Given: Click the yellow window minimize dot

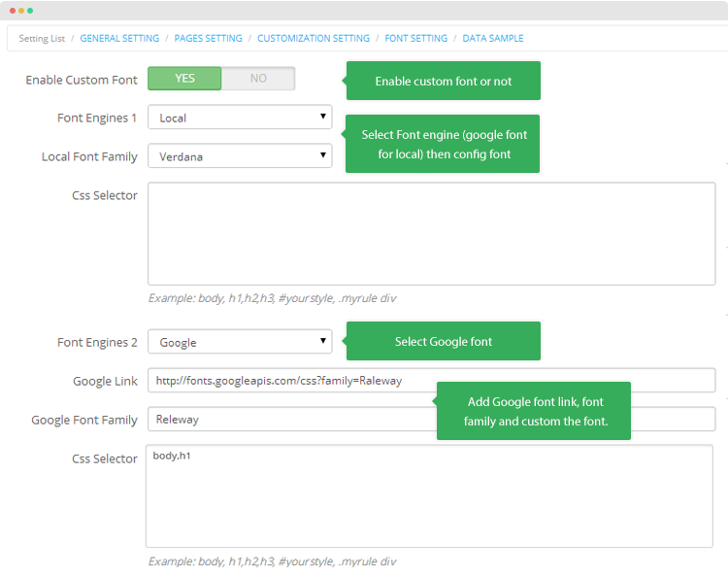Looking at the screenshot, I should point(21,11).
